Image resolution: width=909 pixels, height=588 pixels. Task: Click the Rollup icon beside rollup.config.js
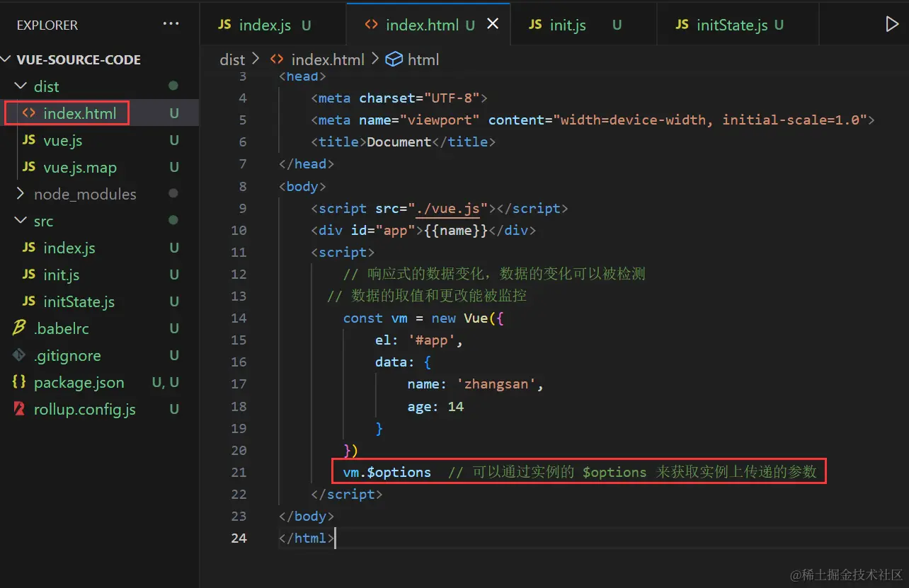[20, 409]
